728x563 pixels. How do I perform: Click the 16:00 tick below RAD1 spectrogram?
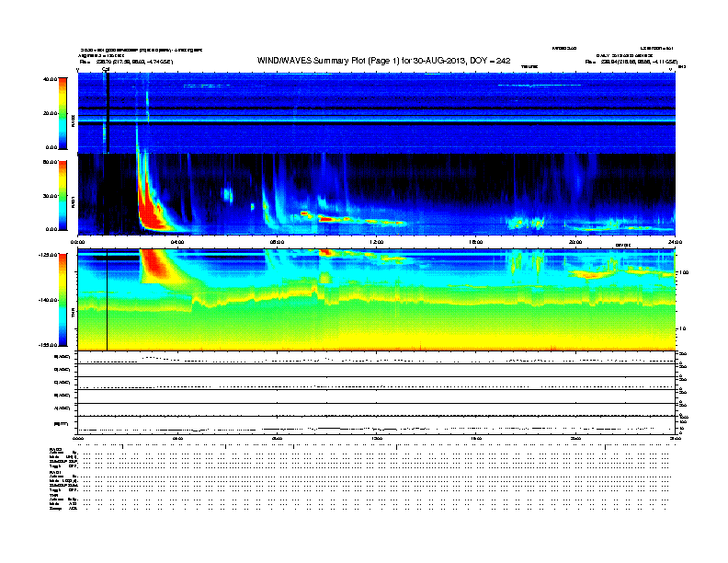click(x=476, y=242)
